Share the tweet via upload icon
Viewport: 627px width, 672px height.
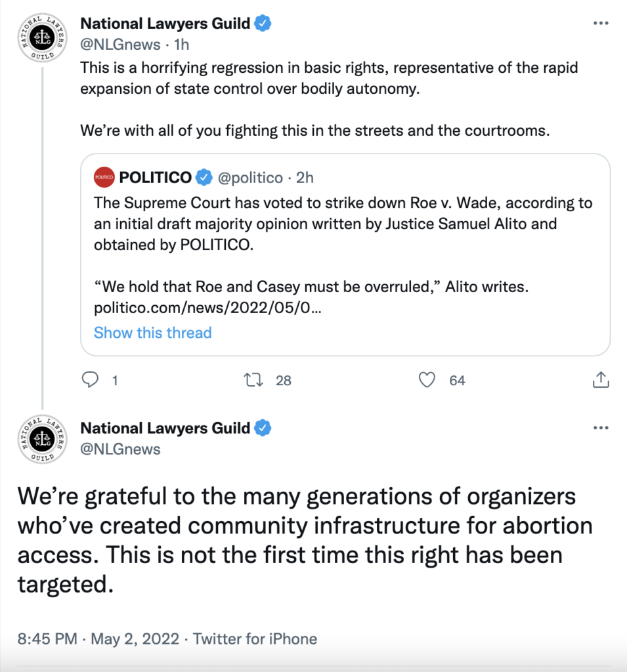coord(601,379)
